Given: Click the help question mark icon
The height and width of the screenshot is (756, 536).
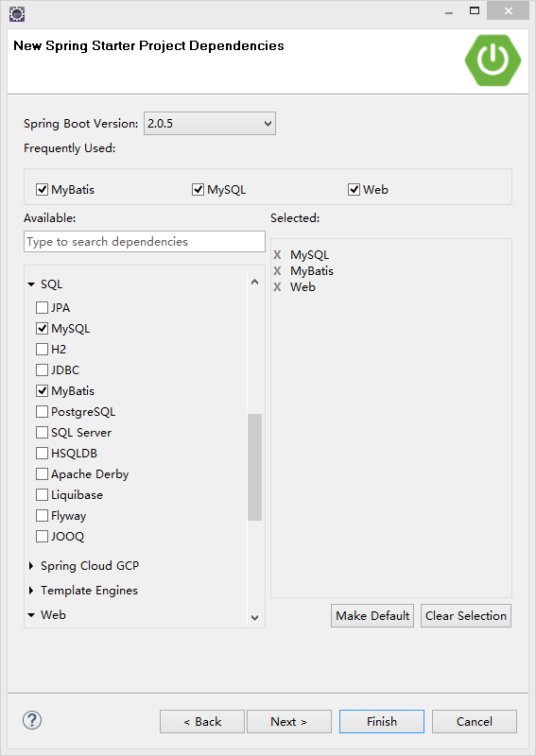Looking at the screenshot, I should [32, 720].
